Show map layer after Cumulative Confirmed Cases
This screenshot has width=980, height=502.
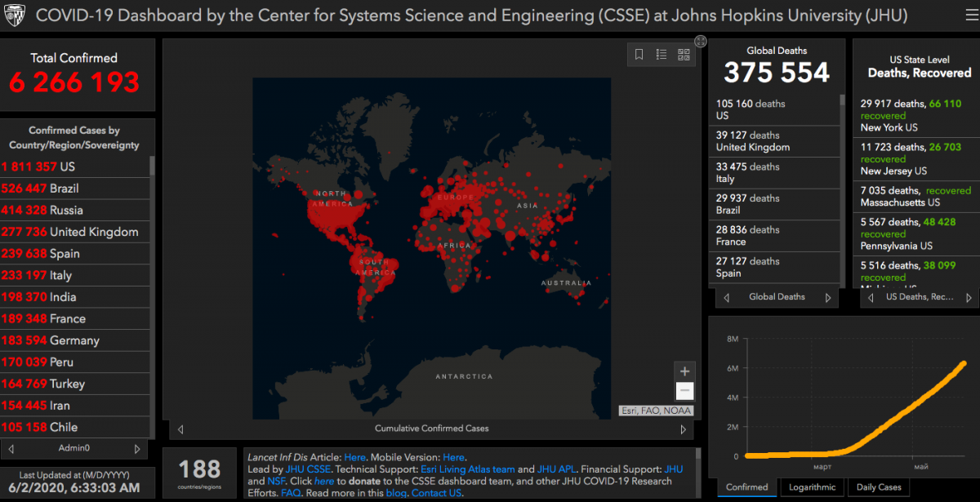click(684, 429)
